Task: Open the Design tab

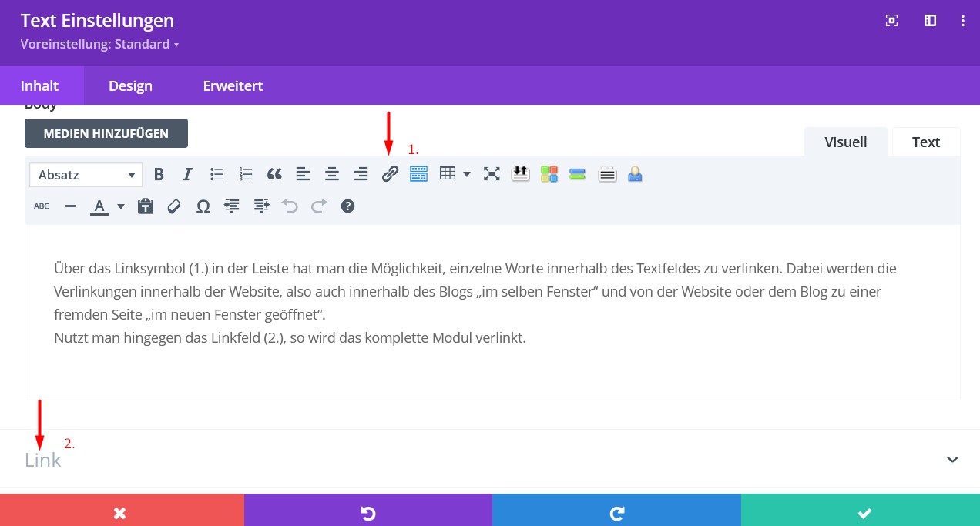Action: 130,85
